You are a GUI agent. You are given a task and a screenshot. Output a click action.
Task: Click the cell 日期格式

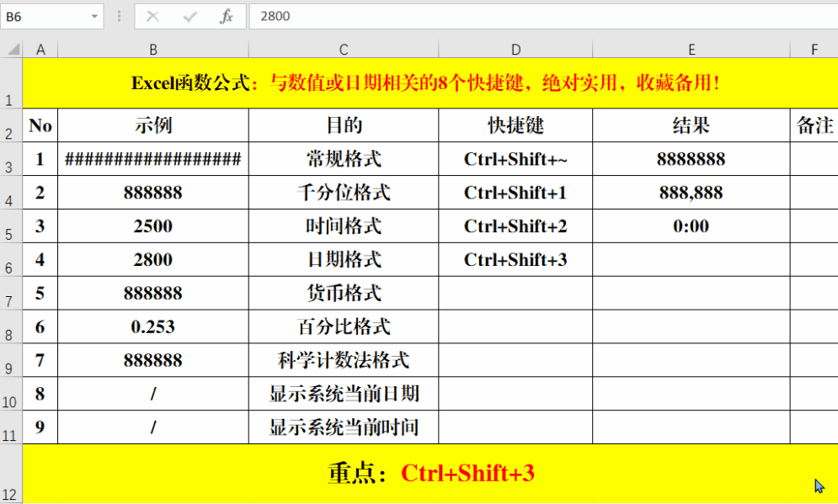(x=344, y=259)
